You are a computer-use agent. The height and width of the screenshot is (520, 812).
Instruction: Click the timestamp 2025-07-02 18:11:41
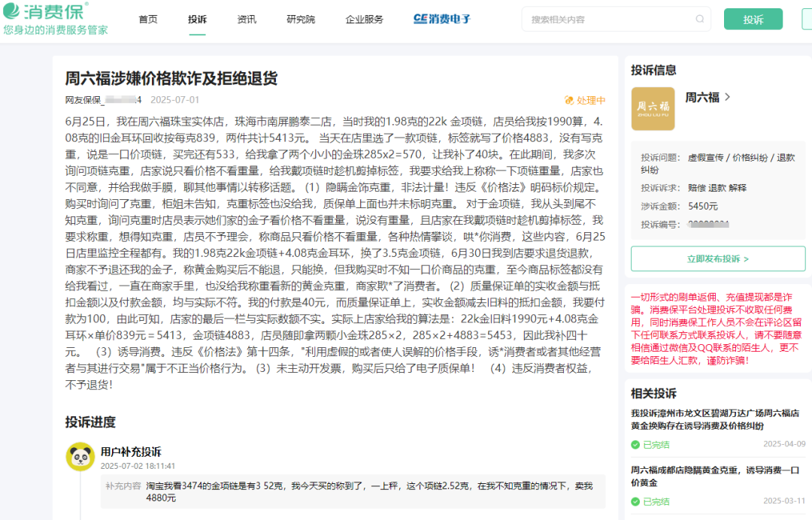138,466
